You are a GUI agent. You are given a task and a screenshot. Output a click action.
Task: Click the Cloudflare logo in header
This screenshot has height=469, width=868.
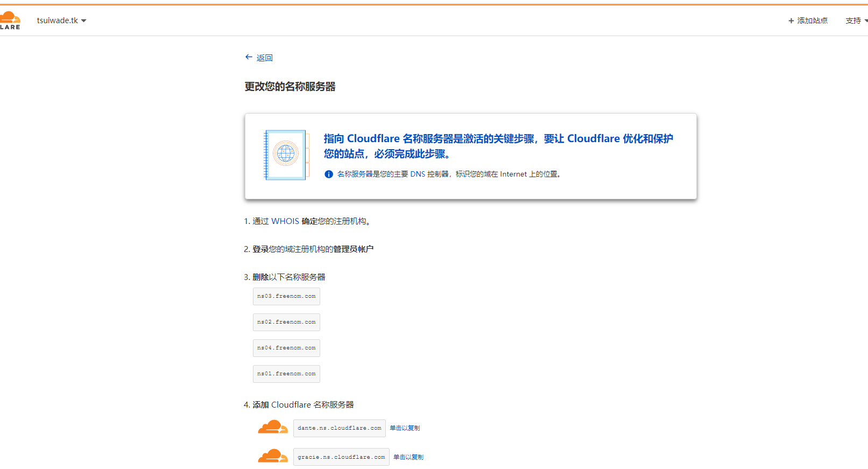(x=10, y=20)
